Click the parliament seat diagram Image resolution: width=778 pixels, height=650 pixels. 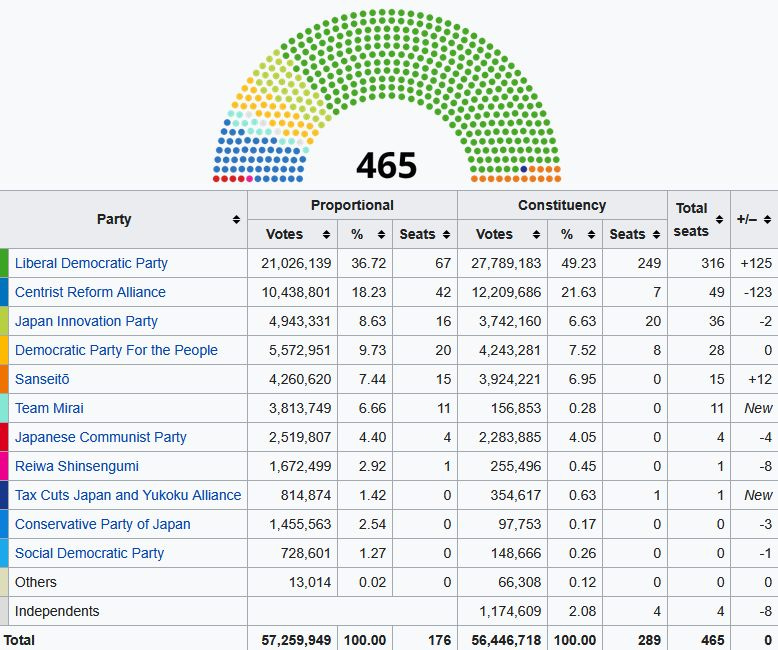coord(387,95)
